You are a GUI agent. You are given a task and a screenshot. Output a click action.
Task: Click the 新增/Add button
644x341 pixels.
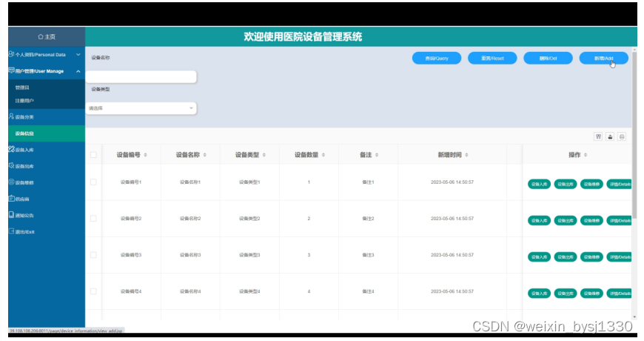[x=604, y=59]
